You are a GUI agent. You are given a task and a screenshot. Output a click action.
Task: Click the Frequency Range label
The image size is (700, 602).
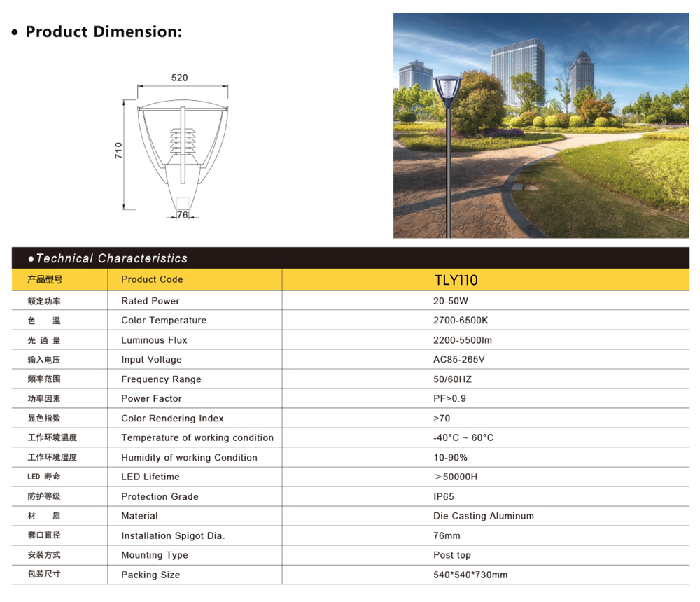pyautogui.click(x=162, y=379)
